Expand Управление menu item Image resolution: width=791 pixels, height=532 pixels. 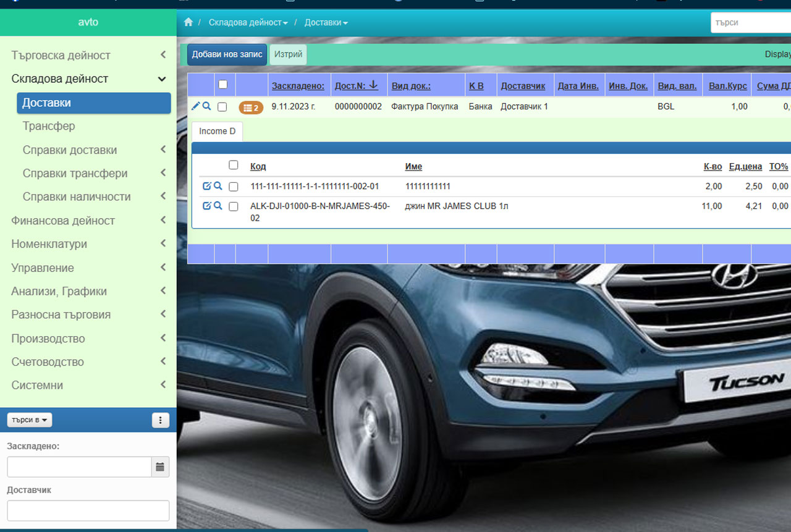[88, 268]
